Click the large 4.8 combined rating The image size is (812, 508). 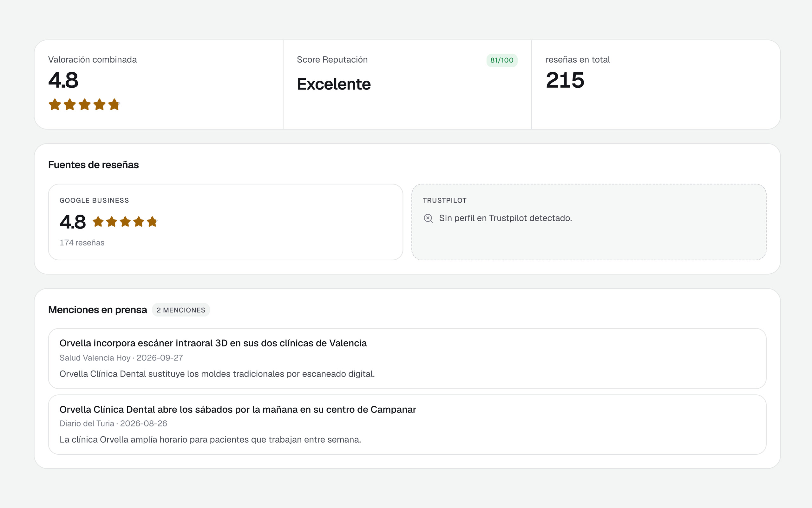click(63, 80)
